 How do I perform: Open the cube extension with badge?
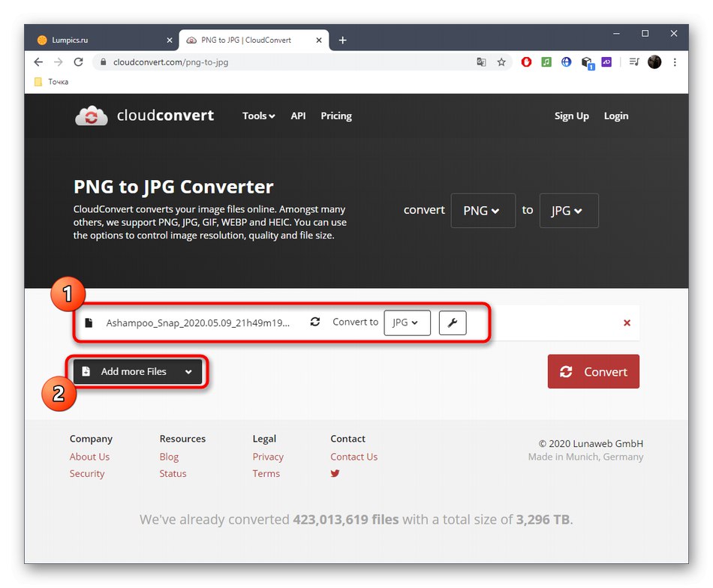588,63
